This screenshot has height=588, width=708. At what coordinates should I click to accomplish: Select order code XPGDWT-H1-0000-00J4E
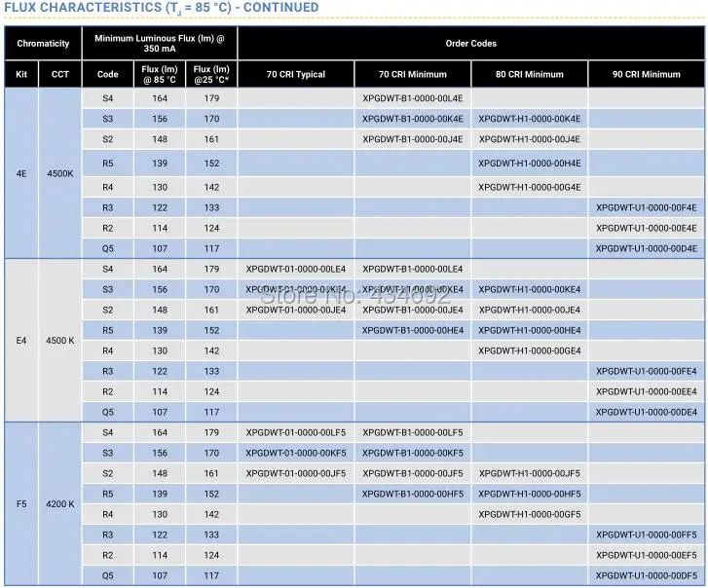coord(529,139)
